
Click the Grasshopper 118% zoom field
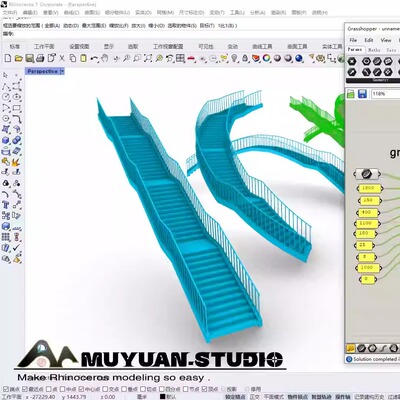point(386,94)
